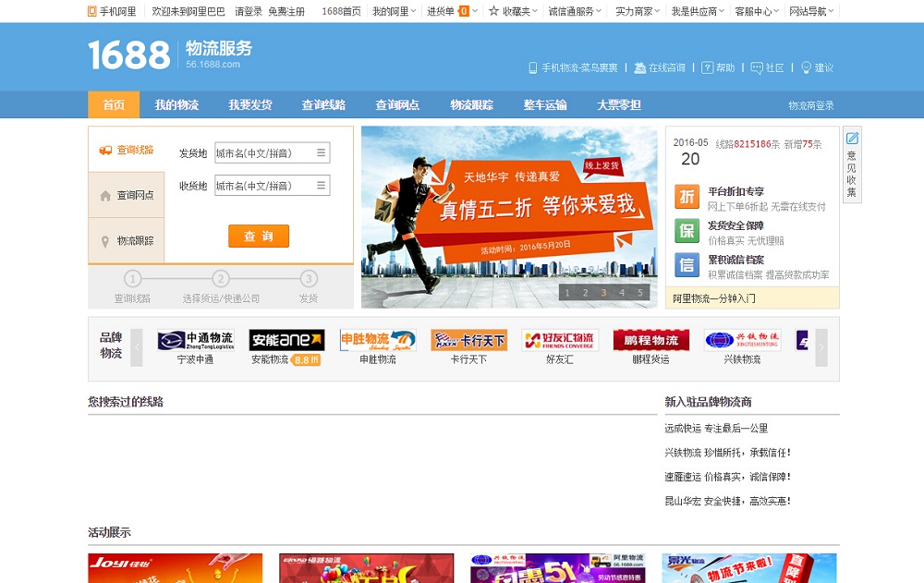Image resolution: width=924 pixels, height=583 pixels.
Task: Click the 物流商登录 link
Action: [x=811, y=105]
